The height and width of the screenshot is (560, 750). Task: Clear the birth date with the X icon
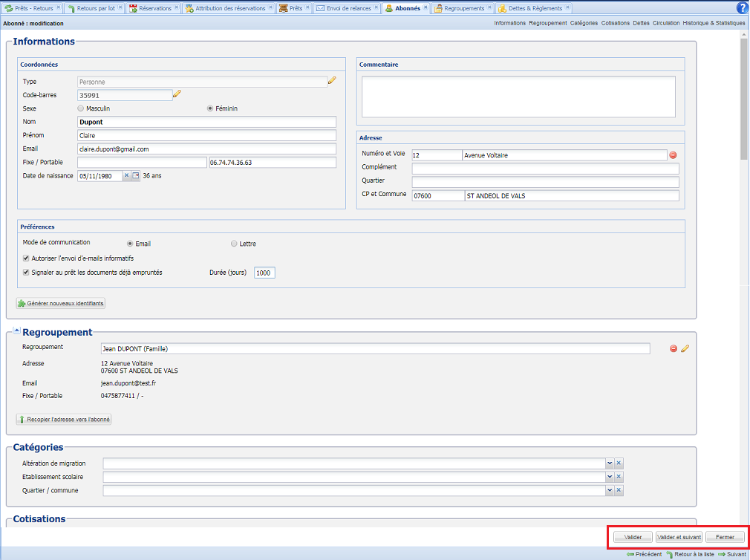coord(127,176)
